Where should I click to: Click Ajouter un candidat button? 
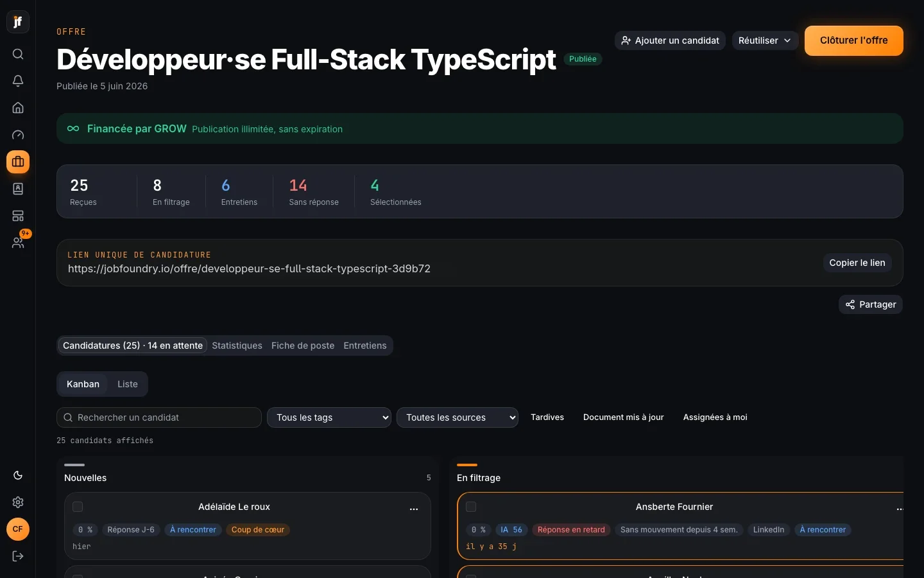[x=670, y=40]
